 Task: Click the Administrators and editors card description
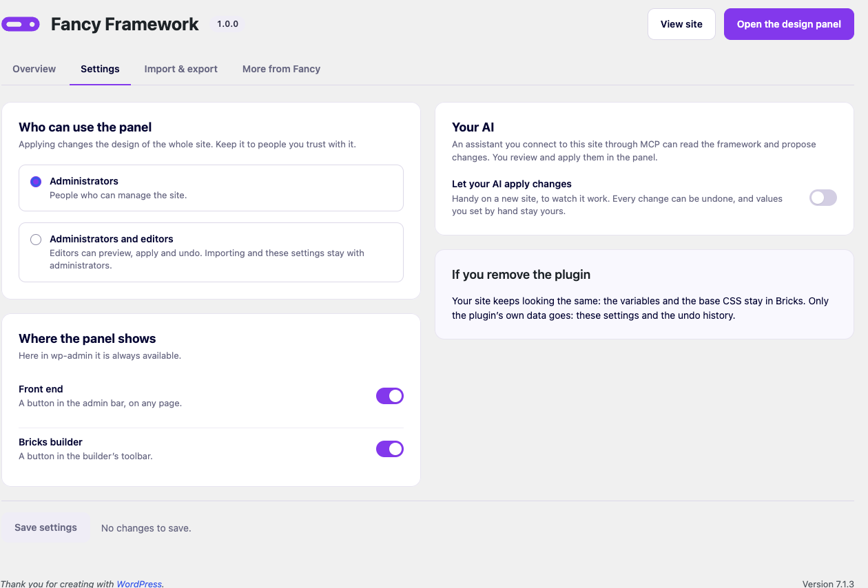(x=207, y=259)
